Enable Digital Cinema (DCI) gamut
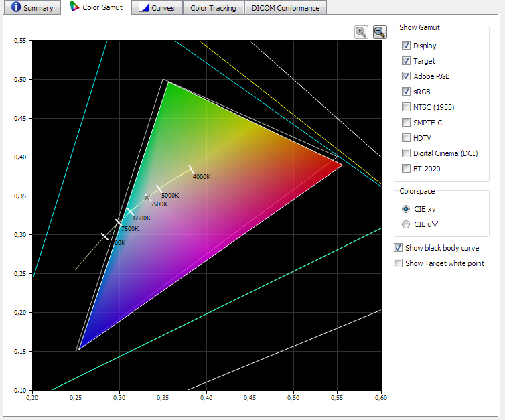This screenshot has height=420, width=505. 406,153
